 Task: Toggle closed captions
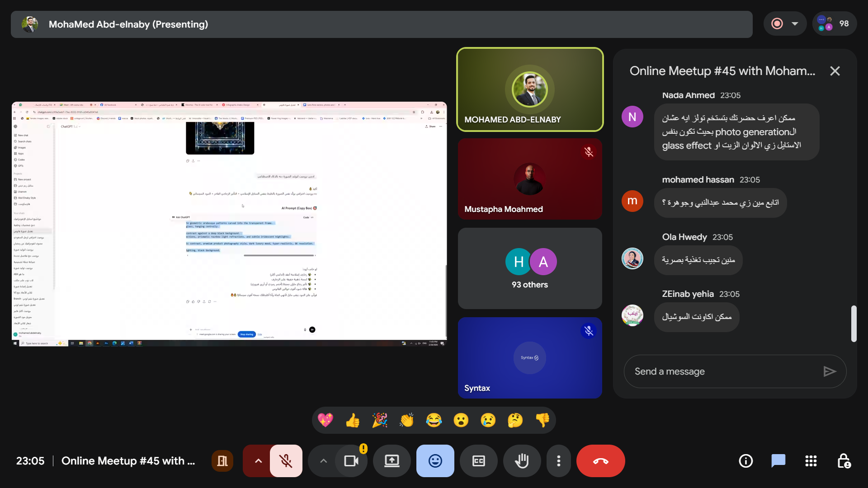[478, 461]
